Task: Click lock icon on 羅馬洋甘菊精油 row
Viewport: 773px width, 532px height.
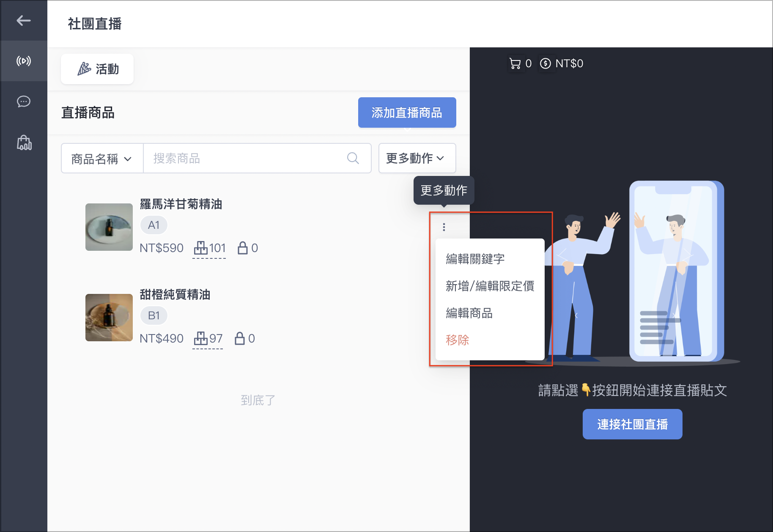Action: click(242, 248)
